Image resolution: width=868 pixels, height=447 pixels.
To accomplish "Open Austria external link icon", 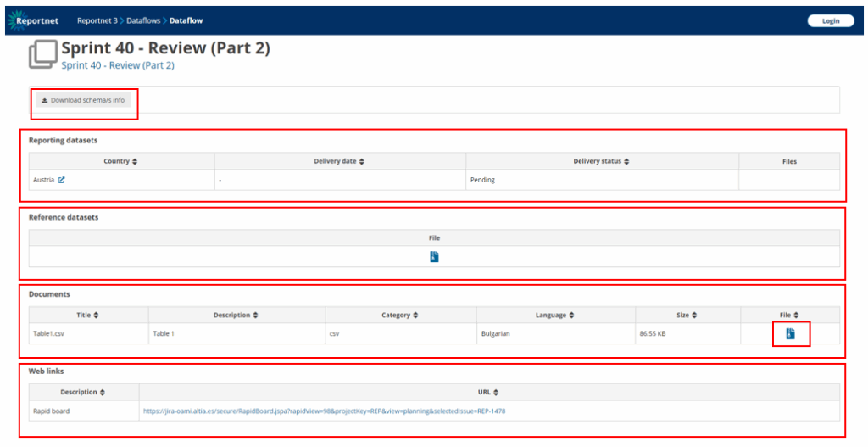I will click(x=61, y=180).
